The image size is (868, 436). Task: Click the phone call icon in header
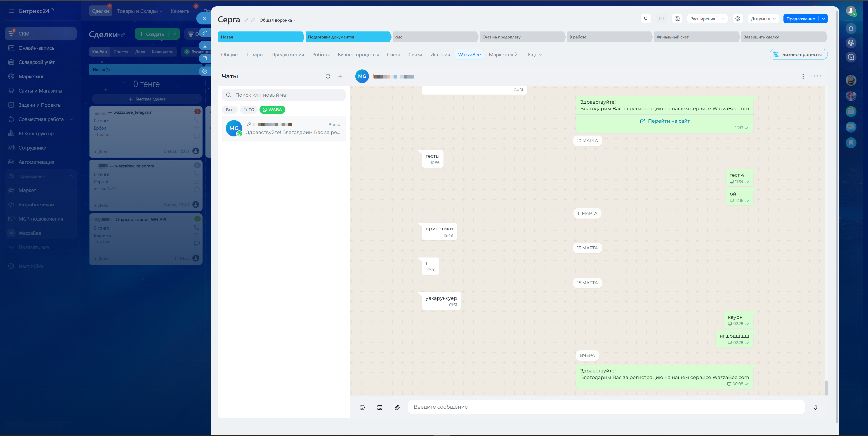[646, 19]
